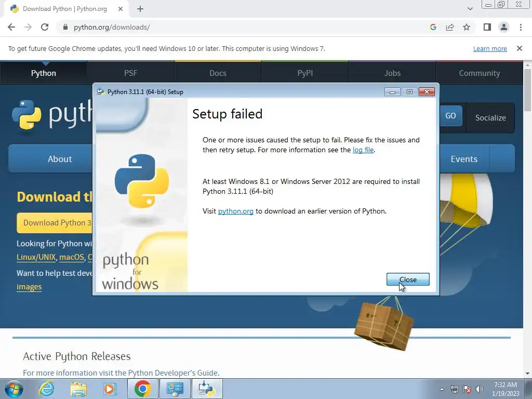Select the Community top navigation tab
Image resolution: width=532 pixels, height=399 pixels.
480,73
